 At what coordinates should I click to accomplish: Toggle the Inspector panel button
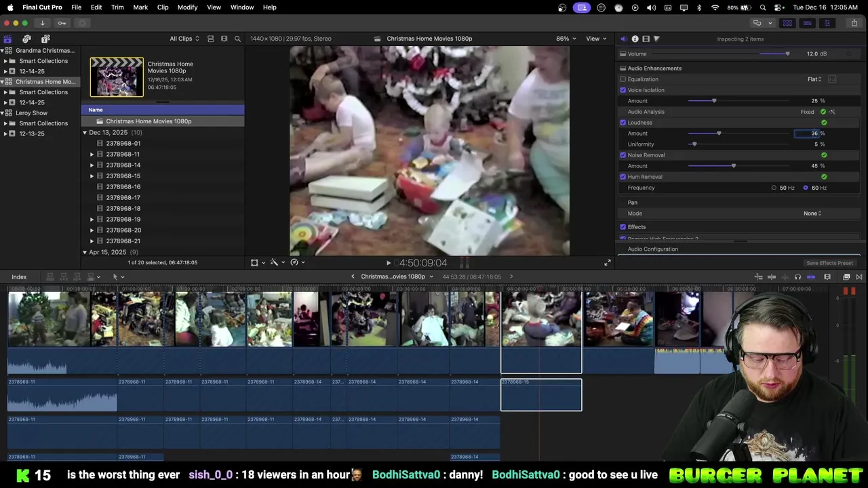pyautogui.click(x=827, y=23)
